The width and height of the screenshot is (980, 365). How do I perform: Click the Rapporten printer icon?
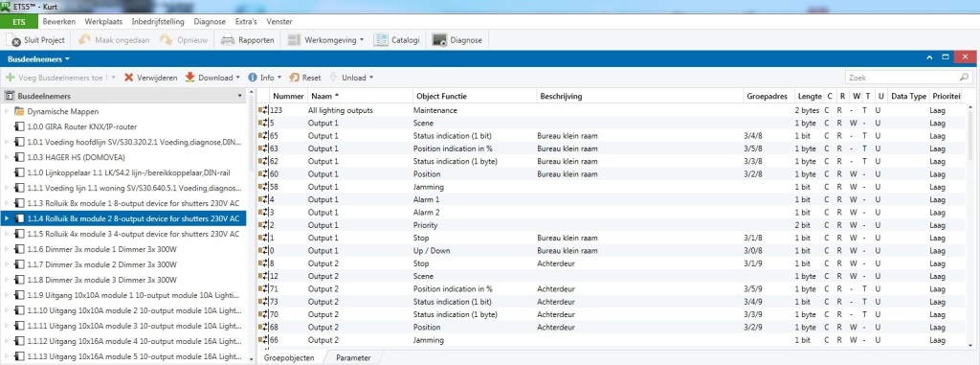tap(228, 40)
